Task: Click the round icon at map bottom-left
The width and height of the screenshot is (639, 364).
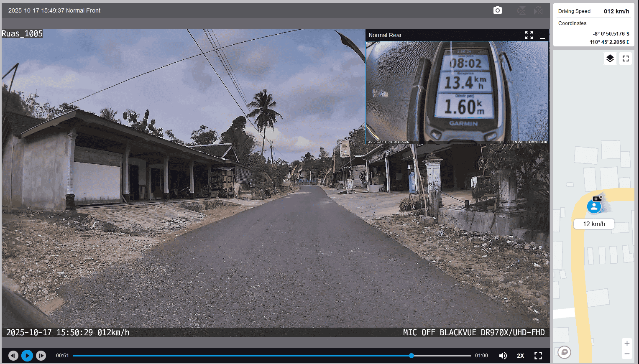Action: coord(564,352)
